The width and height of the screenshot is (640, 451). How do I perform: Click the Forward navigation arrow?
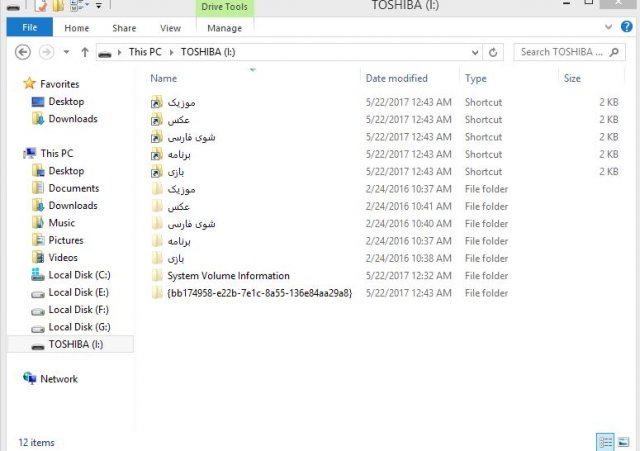47,52
